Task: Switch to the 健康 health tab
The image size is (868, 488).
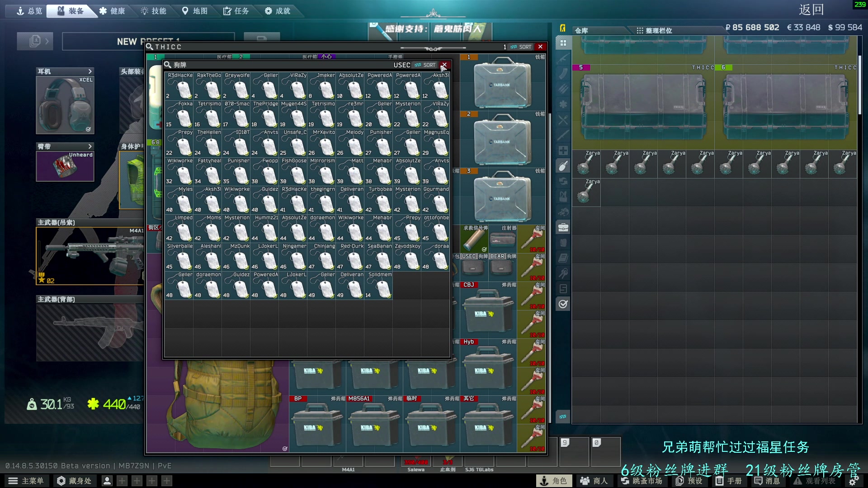Action: [x=112, y=11]
